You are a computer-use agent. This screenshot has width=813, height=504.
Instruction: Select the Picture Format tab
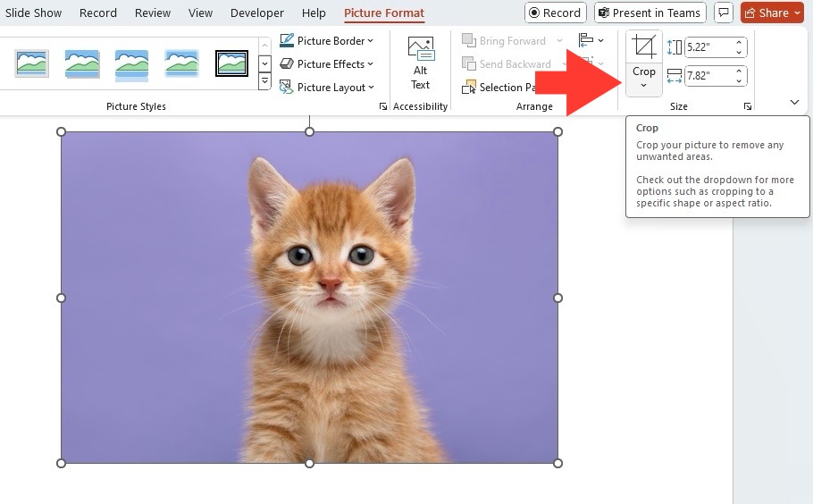click(x=384, y=13)
